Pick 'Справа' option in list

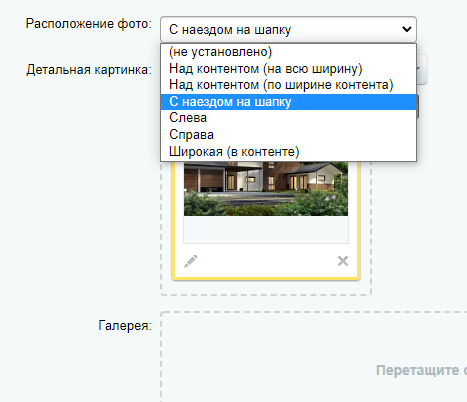click(288, 135)
